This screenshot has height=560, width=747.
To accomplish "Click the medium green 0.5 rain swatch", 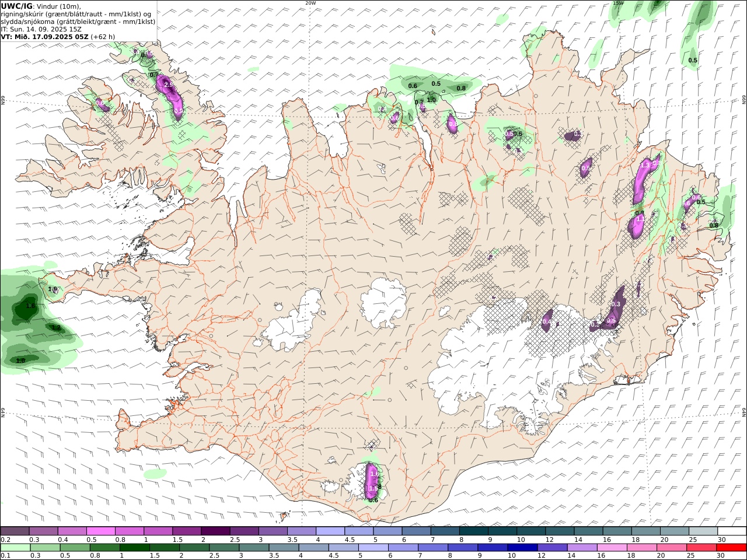I will coord(75,547).
